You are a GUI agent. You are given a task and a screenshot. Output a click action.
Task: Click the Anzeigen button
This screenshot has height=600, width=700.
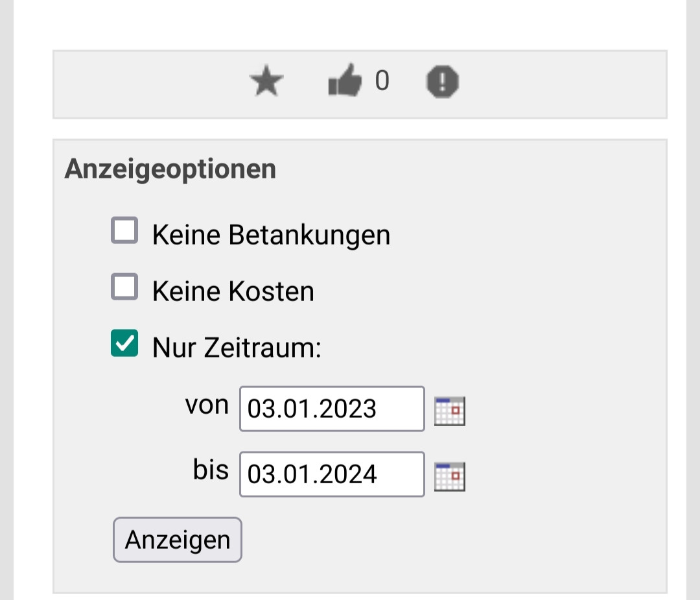(x=177, y=539)
